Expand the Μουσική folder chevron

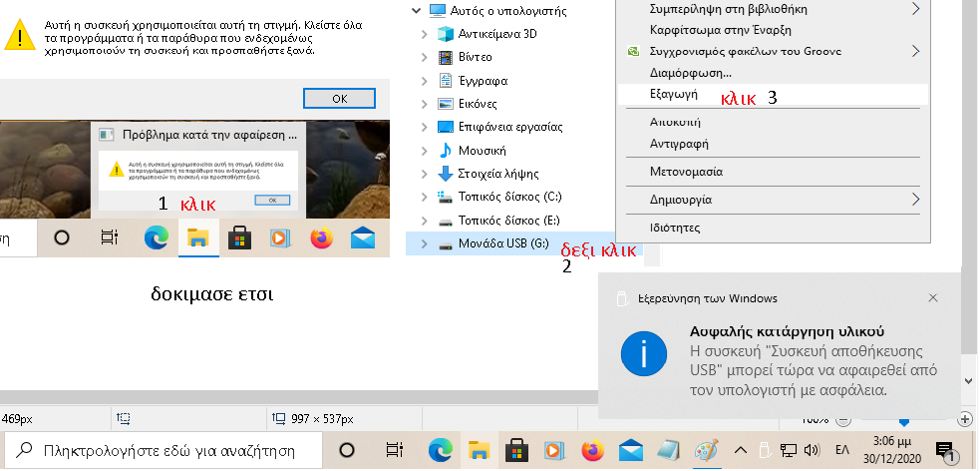click(x=425, y=151)
